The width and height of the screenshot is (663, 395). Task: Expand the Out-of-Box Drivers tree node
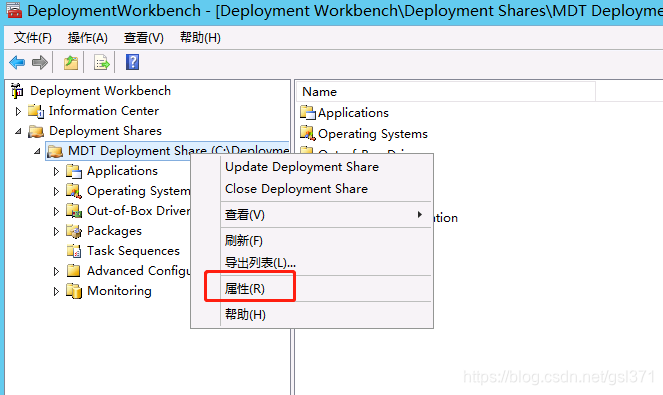pos(56,211)
